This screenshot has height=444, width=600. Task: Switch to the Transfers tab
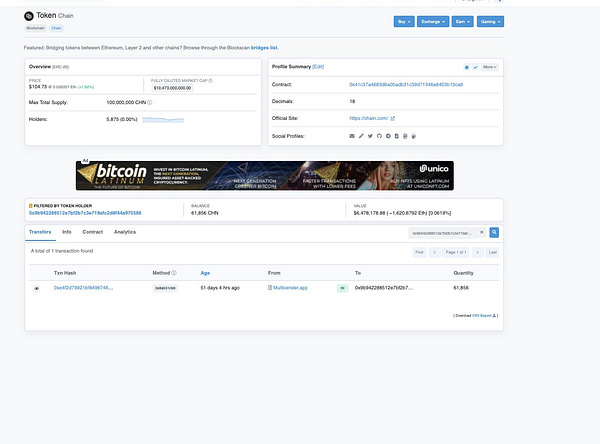(40, 232)
